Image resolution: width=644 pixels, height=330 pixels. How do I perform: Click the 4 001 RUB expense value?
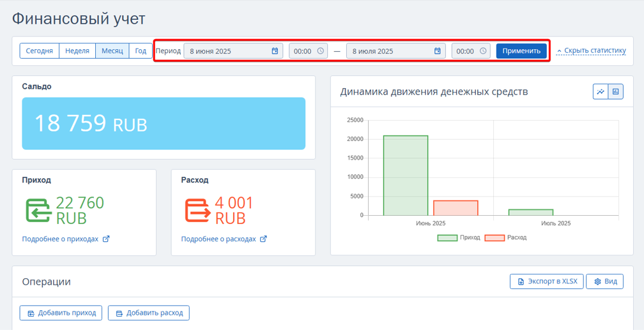pyautogui.click(x=234, y=211)
